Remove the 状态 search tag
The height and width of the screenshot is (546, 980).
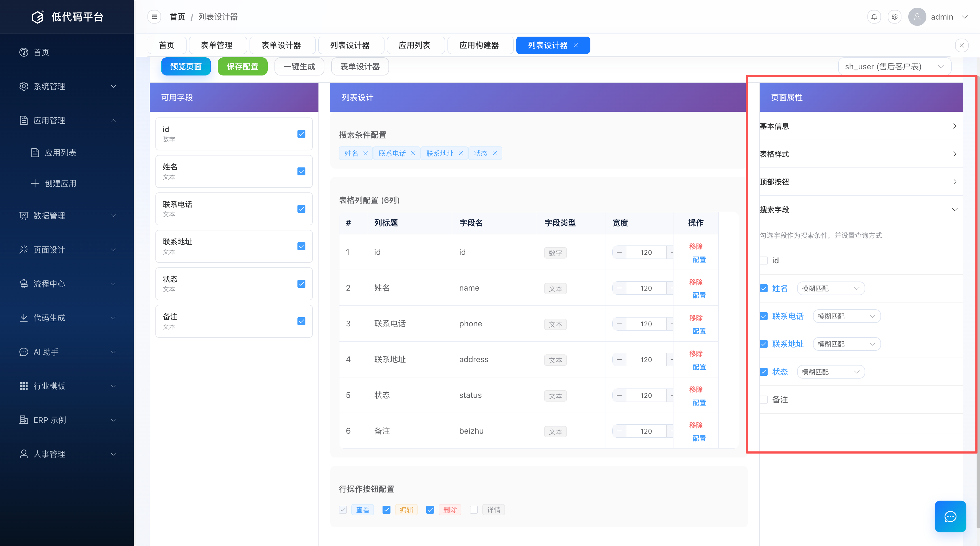click(495, 153)
